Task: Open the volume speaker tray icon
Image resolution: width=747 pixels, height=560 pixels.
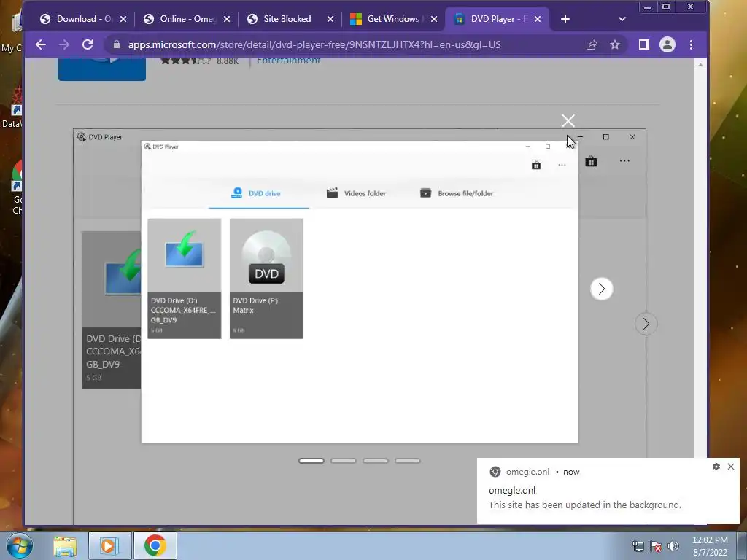Action: 673,546
